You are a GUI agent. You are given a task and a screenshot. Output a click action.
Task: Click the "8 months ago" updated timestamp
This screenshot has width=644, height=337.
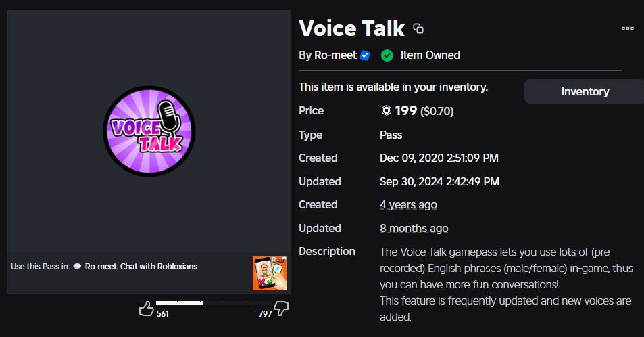pos(414,228)
